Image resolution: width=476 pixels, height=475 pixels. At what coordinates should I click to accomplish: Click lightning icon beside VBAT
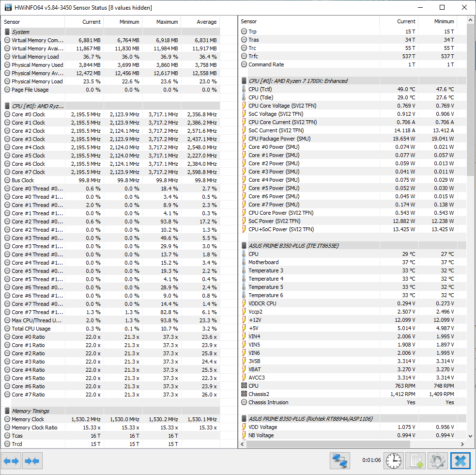pyautogui.click(x=244, y=369)
